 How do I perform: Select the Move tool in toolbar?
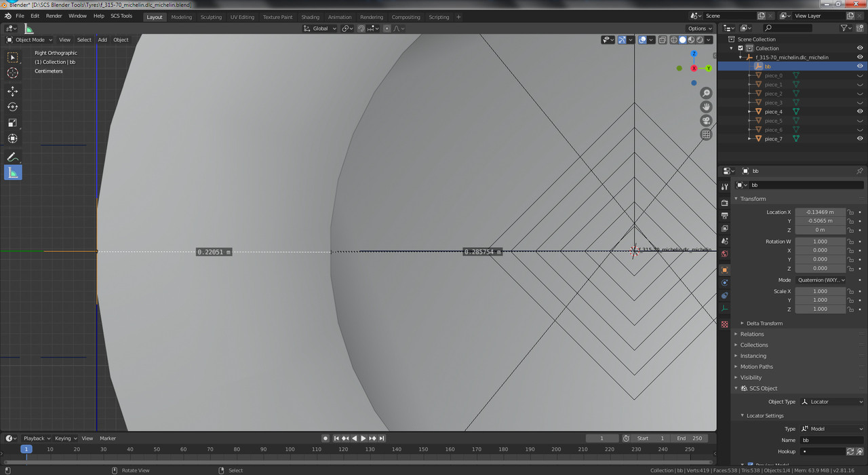[x=13, y=91]
